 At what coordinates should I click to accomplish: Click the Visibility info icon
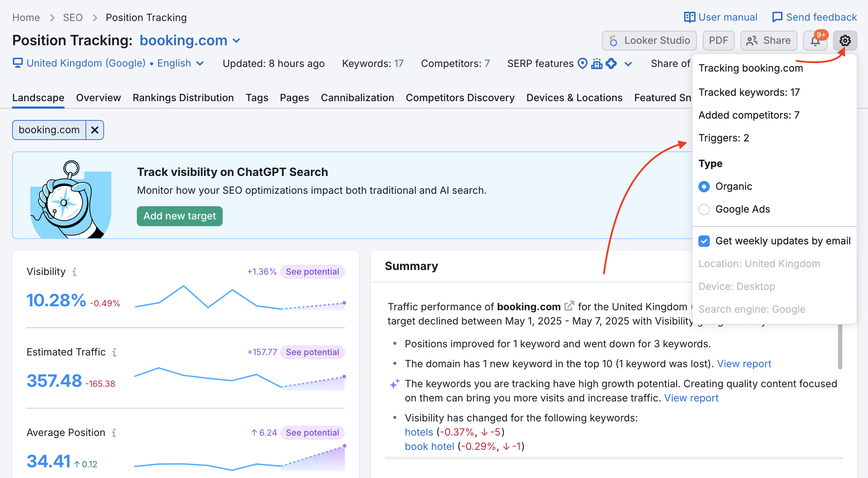point(74,272)
